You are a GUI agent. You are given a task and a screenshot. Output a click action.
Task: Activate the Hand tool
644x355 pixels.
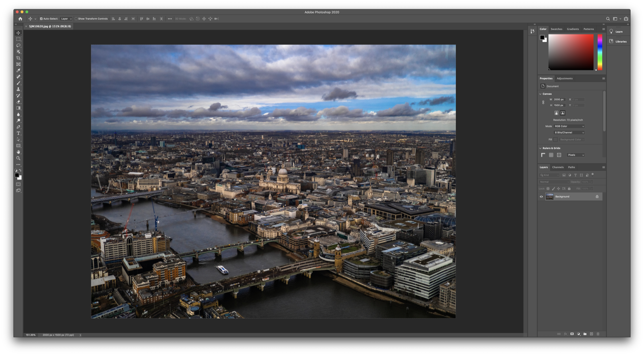18,152
